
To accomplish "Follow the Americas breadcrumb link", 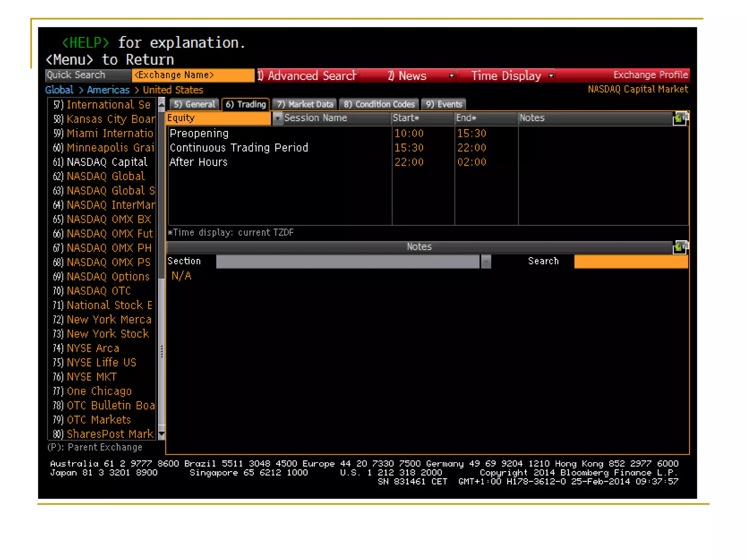I will pos(108,90).
